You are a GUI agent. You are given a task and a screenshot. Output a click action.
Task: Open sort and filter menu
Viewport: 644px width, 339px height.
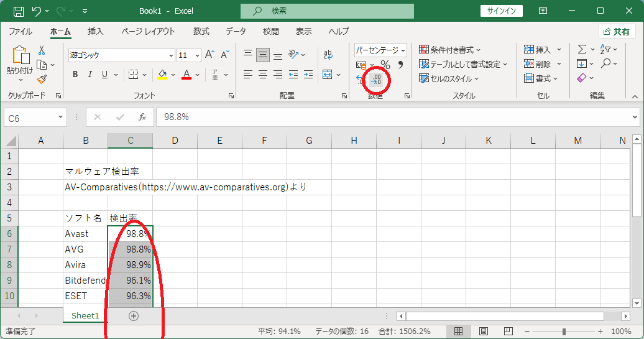[x=609, y=49]
